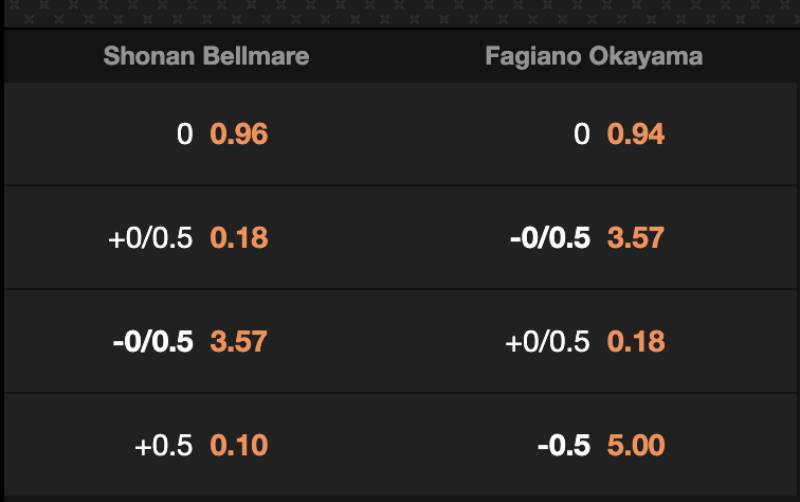Image resolution: width=800 pixels, height=502 pixels.
Task: Click Shonan Bellmare's bold -0/0.5 handicap label
Action: coord(152,341)
